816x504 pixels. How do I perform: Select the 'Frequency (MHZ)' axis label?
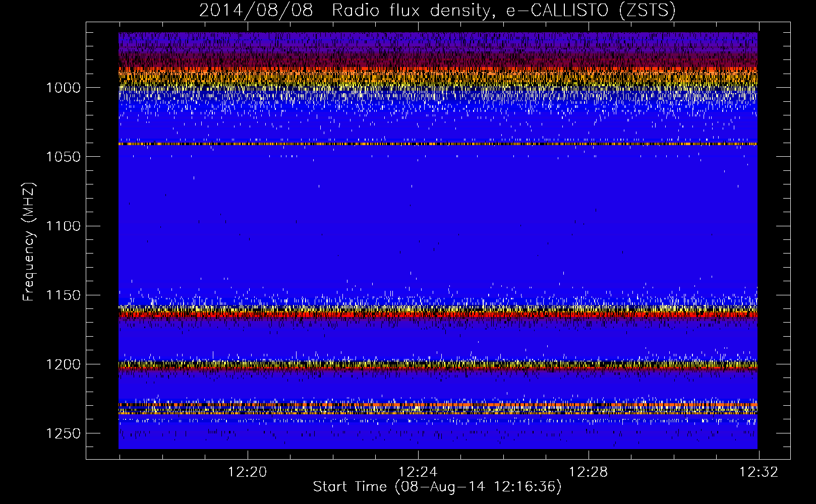coord(29,242)
